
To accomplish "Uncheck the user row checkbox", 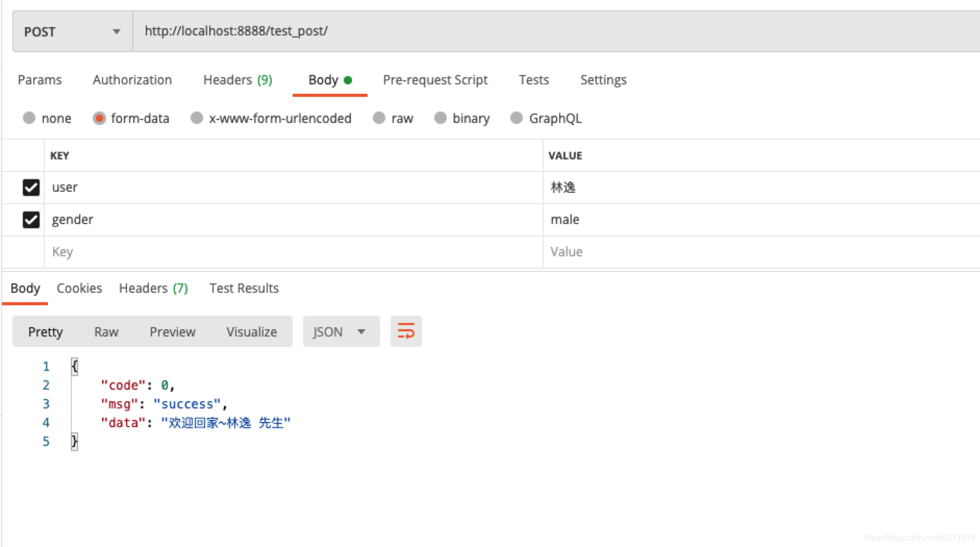I will [31, 188].
